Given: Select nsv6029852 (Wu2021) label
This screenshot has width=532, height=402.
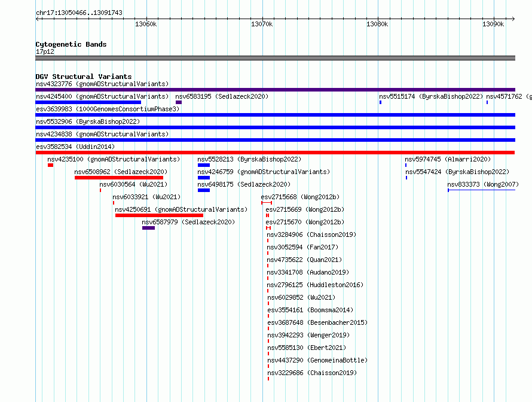Looking at the screenshot, I should 301,297.
